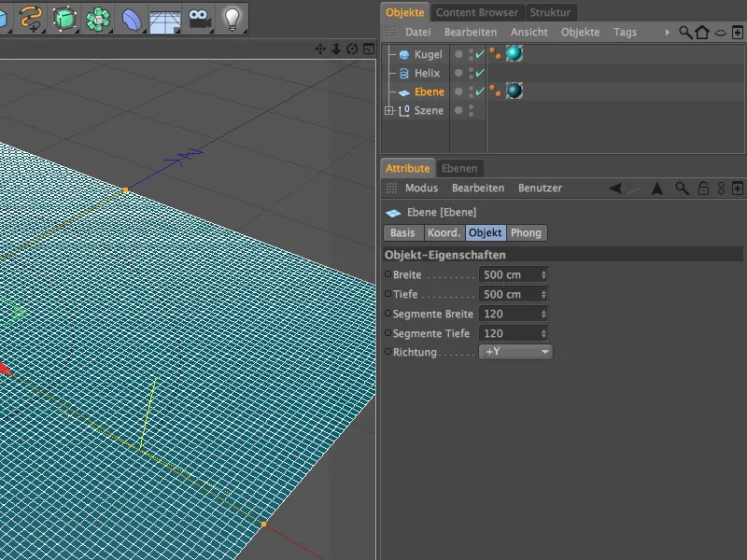Select the Szene null object

coord(429,110)
